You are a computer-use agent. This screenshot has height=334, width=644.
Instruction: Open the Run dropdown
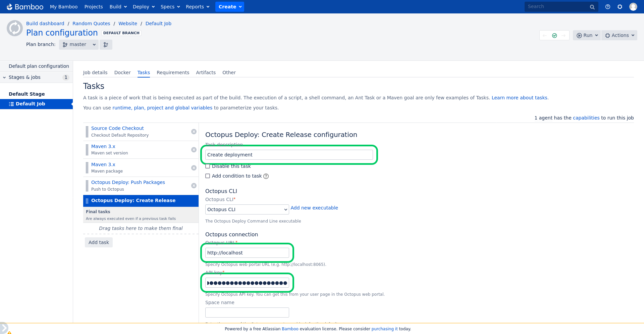[x=587, y=35]
